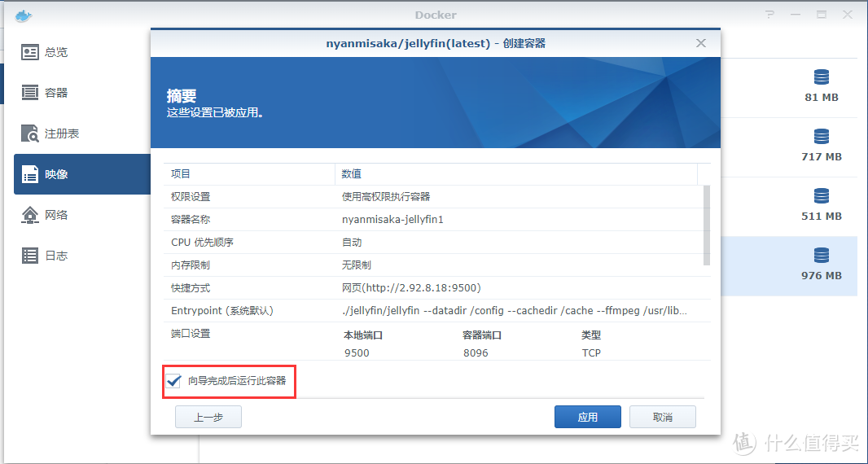Click 717 MB image size

pos(822,156)
